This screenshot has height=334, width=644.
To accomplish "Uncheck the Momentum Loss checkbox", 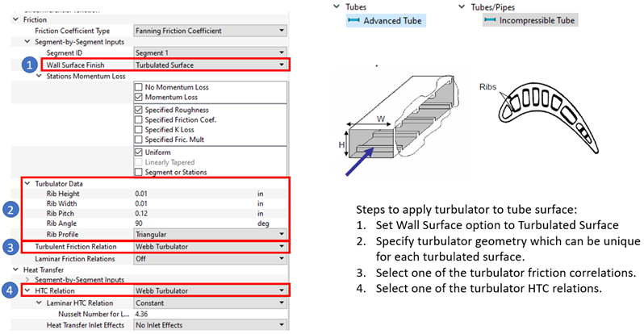I will (x=139, y=96).
